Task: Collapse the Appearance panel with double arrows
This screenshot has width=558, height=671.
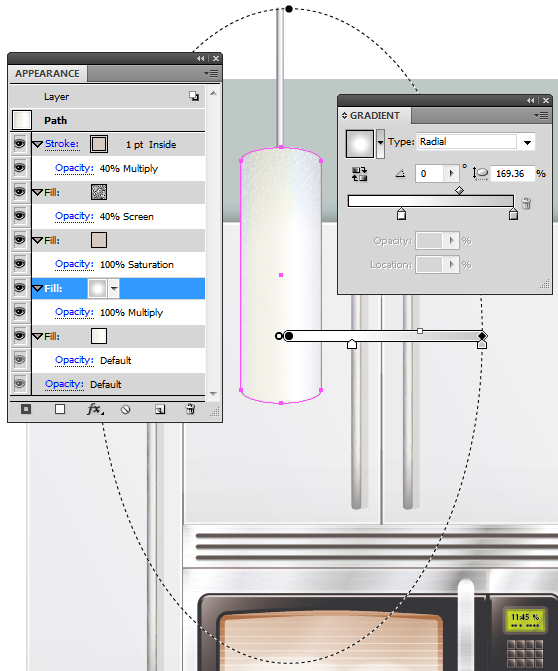Action: tap(201, 59)
